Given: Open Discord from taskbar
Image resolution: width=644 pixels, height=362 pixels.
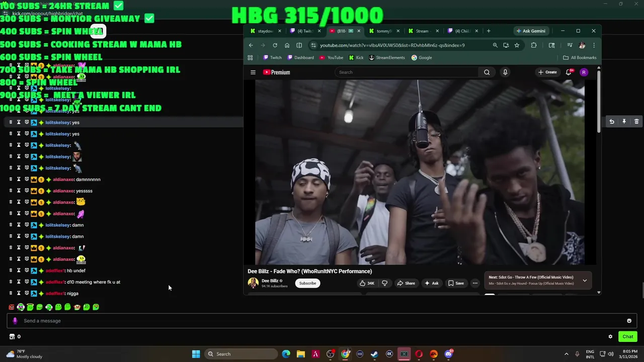Looking at the screenshot, I should coord(448,354).
